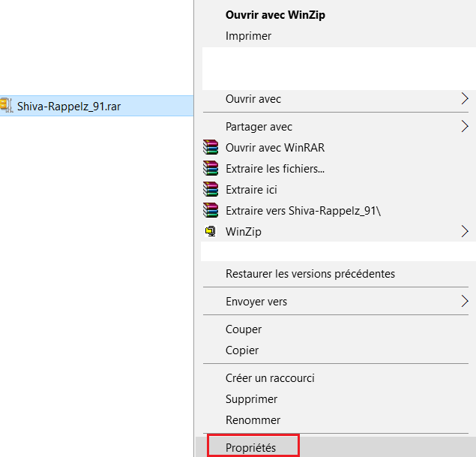476x457 pixels.
Task: Click the WinRAR icon beside Ouvrir avec WinRAR
Action: pyautogui.click(x=211, y=147)
